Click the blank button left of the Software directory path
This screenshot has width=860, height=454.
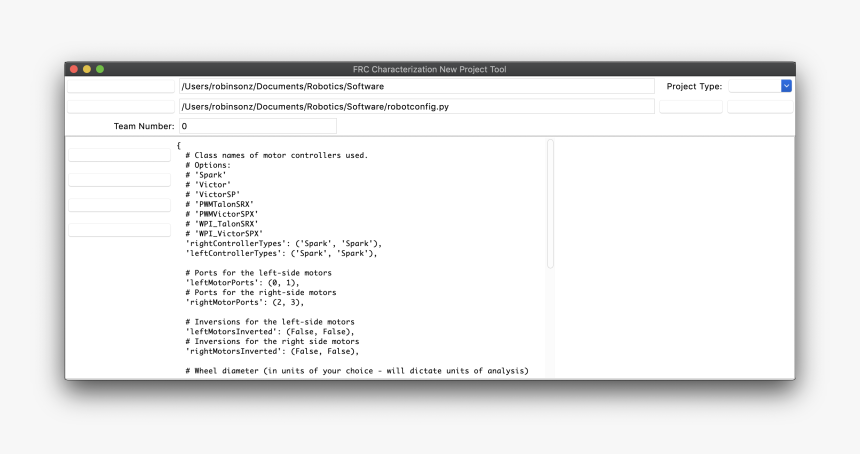[121, 86]
